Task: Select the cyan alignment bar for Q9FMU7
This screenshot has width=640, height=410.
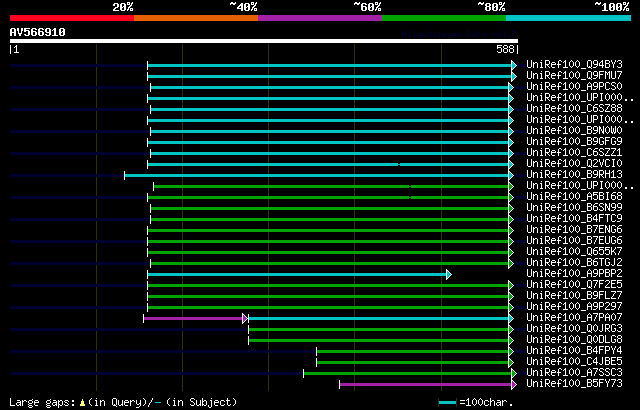Action: (x=330, y=76)
